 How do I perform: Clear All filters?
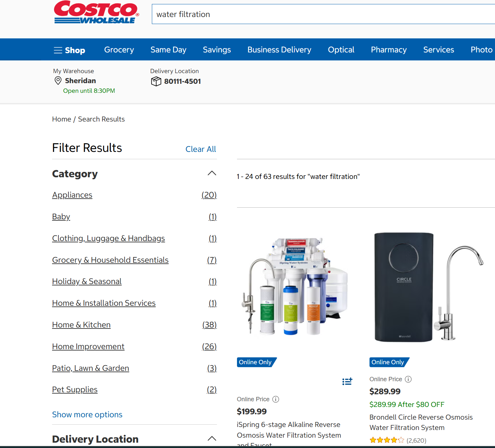pyautogui.click(x=201, y=149)
